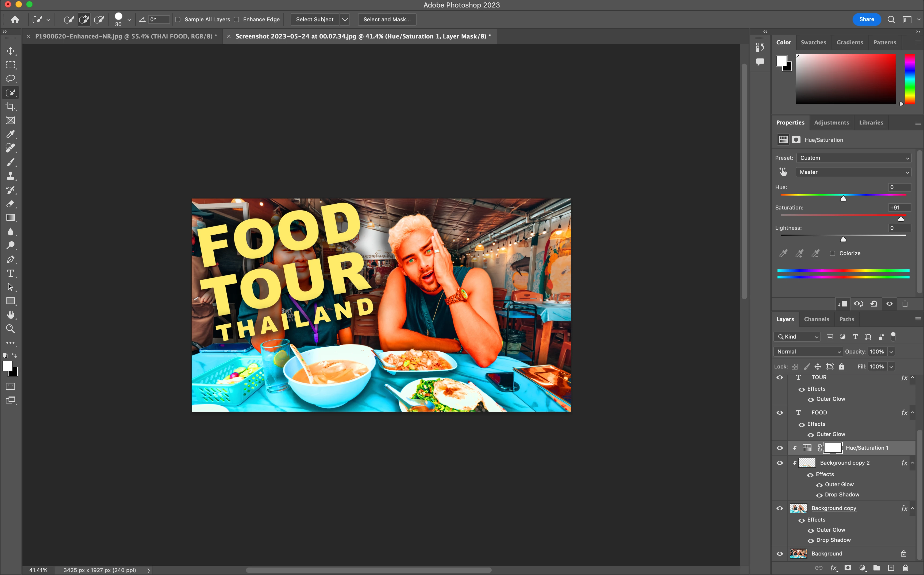Click the Select Subject button
924x575 pixels.
(x=314, y=20)
